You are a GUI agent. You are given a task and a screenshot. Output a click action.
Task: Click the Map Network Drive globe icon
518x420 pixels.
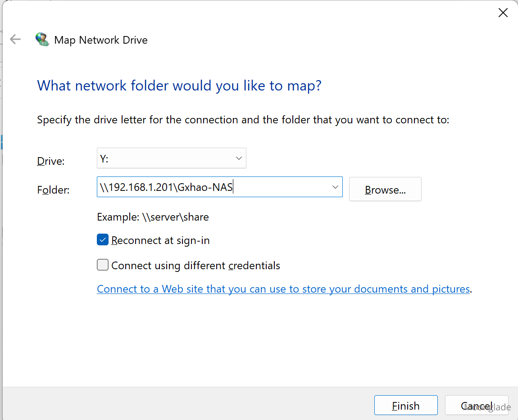(x=42, y=40)
